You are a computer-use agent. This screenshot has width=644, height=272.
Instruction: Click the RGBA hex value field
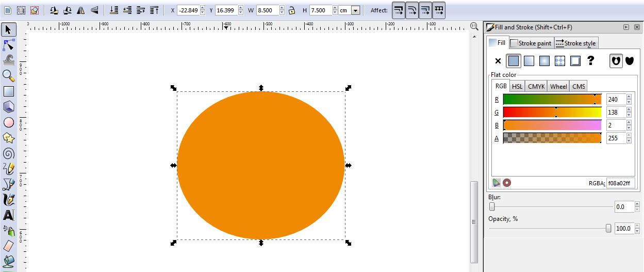620,183
